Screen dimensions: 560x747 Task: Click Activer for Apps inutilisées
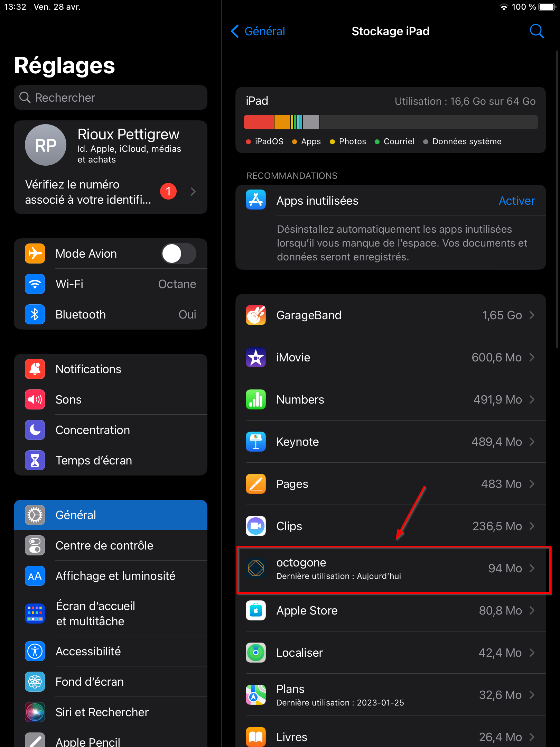pos(517,201)
